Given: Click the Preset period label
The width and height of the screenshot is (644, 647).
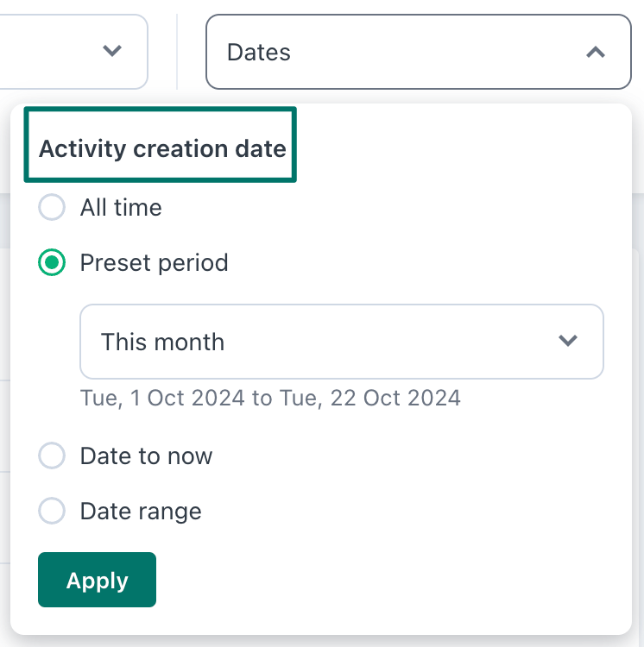Looking at the screenshot, I should [x=154, y=263].
